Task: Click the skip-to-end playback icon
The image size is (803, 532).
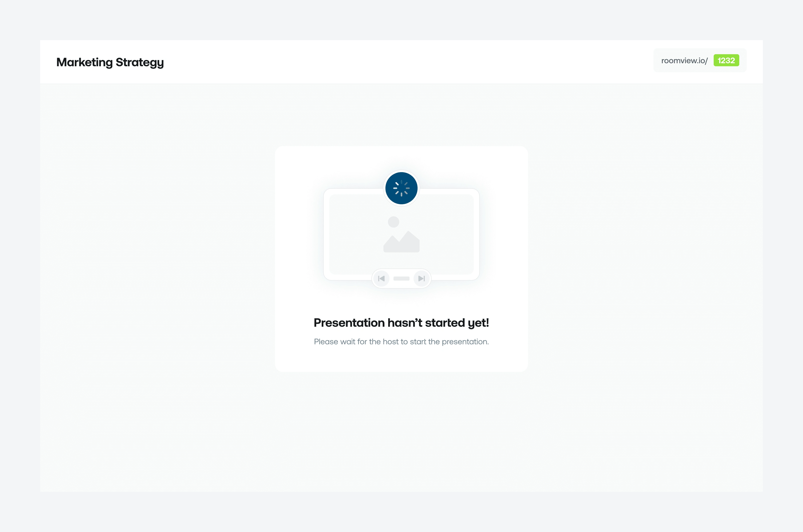Action: click(421, 278)
